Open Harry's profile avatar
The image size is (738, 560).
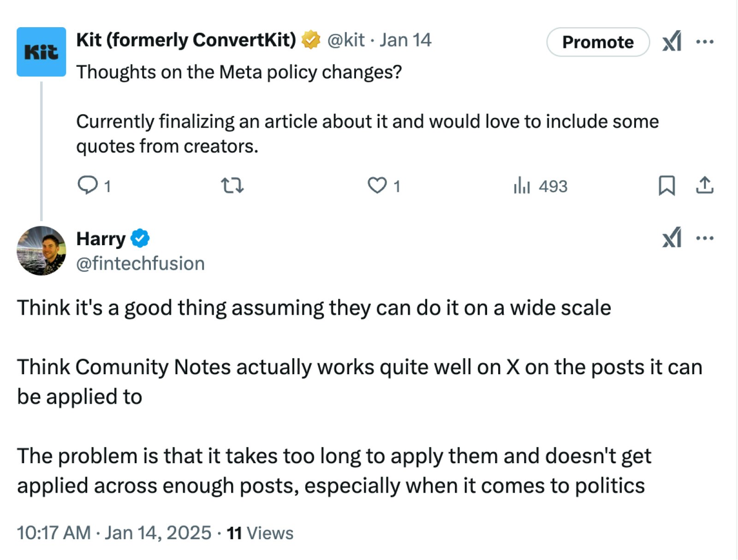pos(41,251)
